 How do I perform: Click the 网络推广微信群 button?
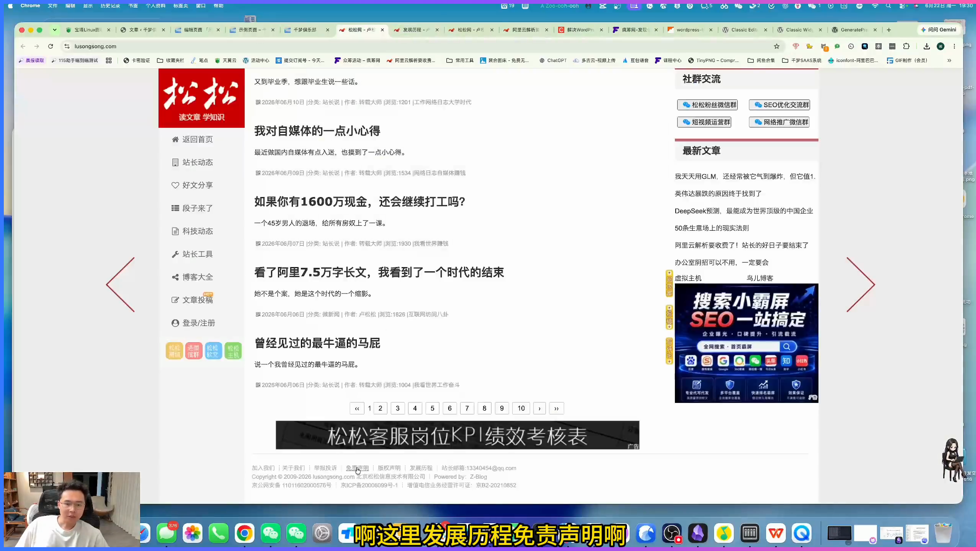(779, 122)
